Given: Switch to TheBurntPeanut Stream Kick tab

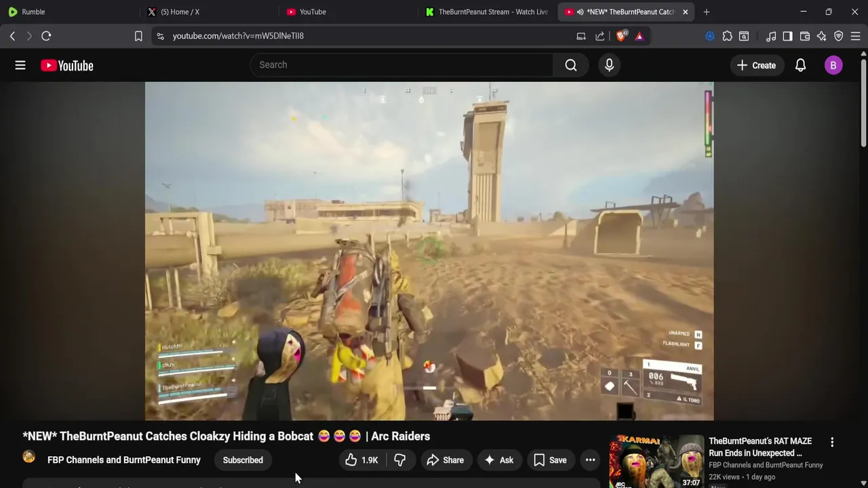Looking at the screenshot, I should [486, 12].
